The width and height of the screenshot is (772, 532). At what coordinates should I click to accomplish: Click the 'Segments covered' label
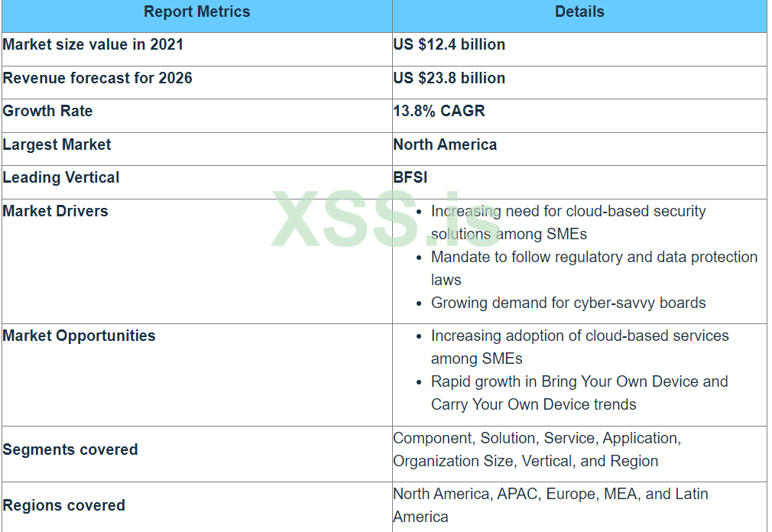tap(70, 449)
